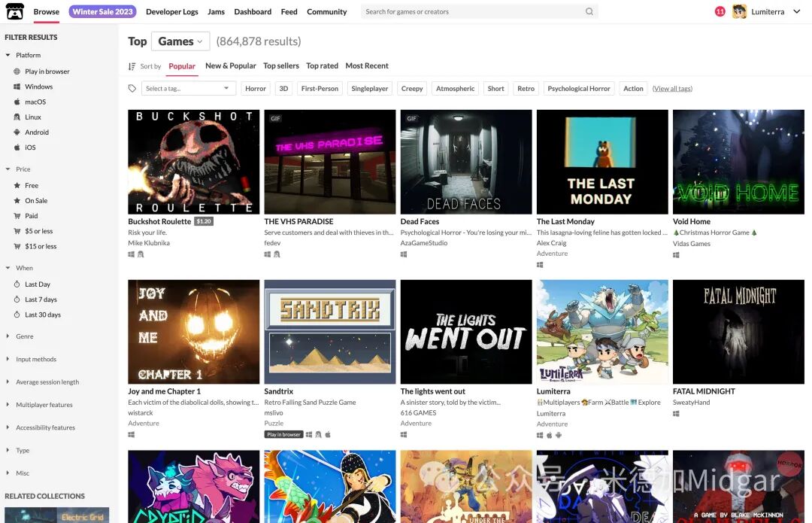Open the Browse tab

pyautogui.click(x=46, y=11)
